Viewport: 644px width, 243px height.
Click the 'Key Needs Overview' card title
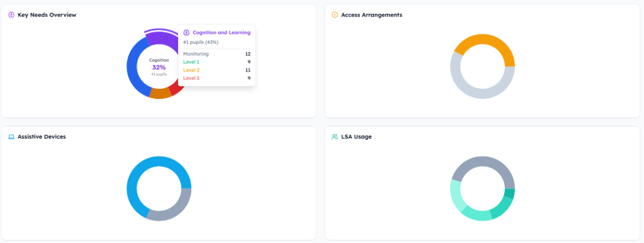click(x=47, y=15)
